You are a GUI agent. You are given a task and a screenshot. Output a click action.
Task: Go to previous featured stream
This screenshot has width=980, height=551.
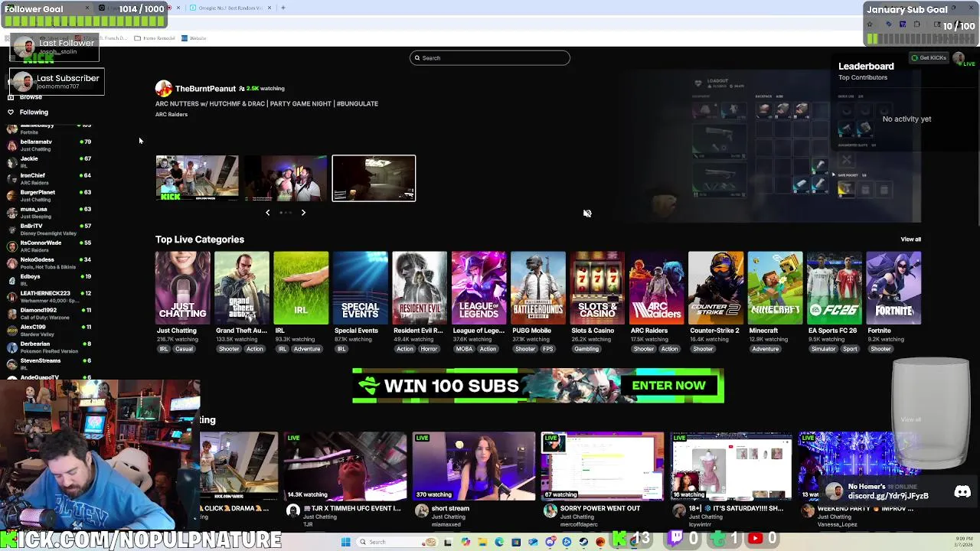pos(267,213)
